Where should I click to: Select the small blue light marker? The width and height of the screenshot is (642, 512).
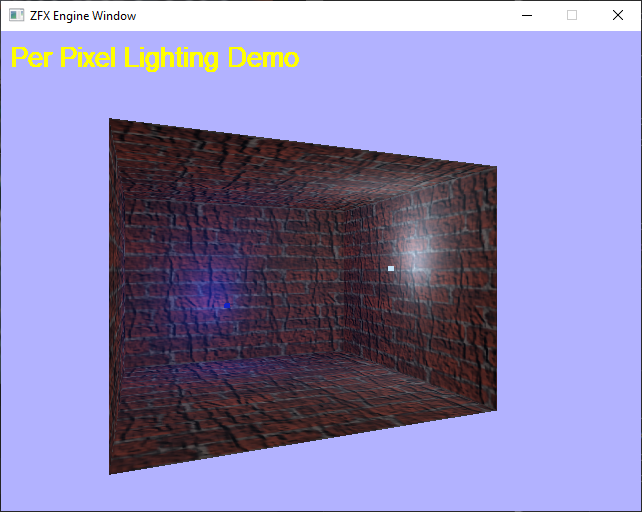[227, 306]
